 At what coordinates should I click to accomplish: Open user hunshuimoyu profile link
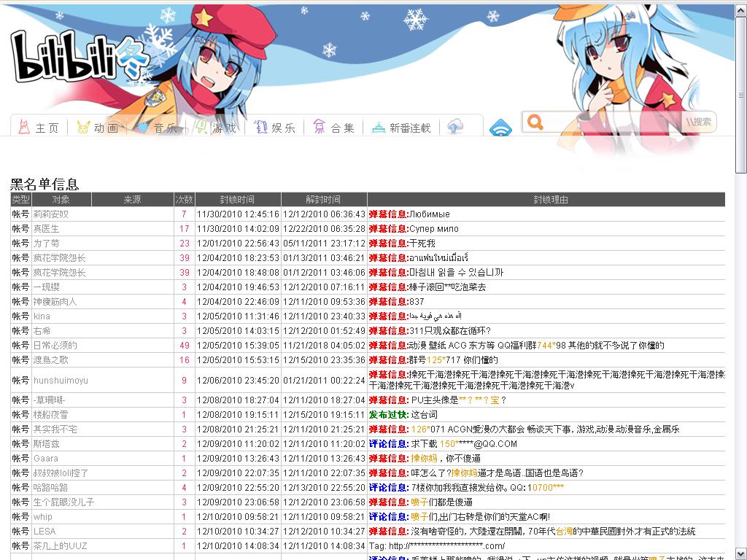[61, 381]
